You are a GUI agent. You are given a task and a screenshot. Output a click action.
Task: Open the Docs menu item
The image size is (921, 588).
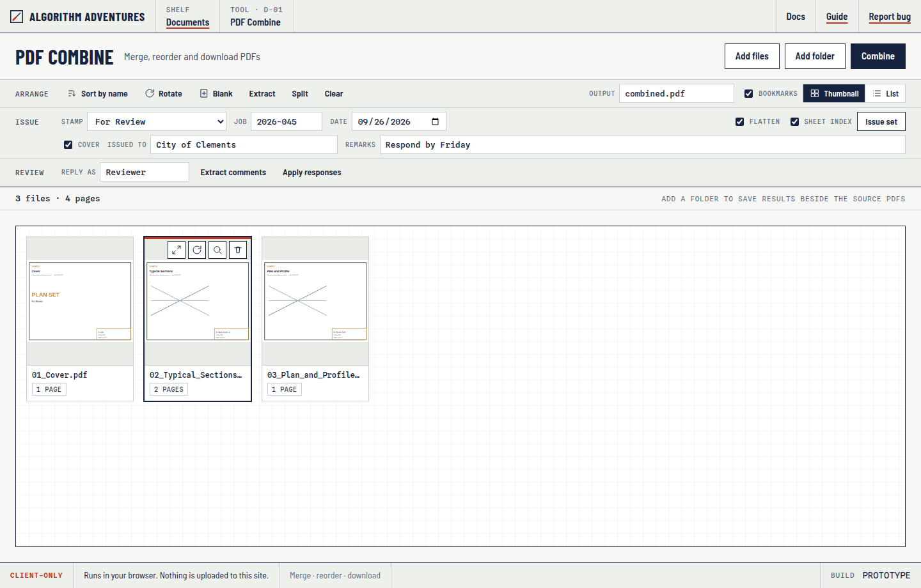pos(796,17)
